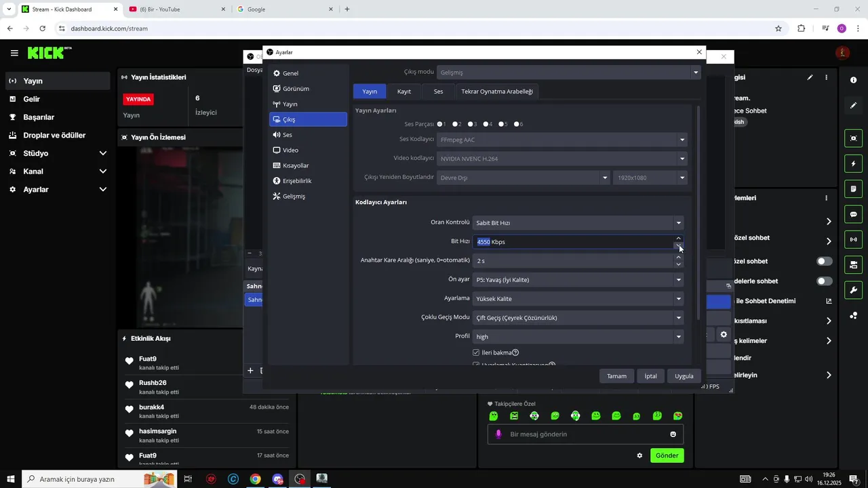
Task: Open chat settings gear icon
Action: point(639,455)
